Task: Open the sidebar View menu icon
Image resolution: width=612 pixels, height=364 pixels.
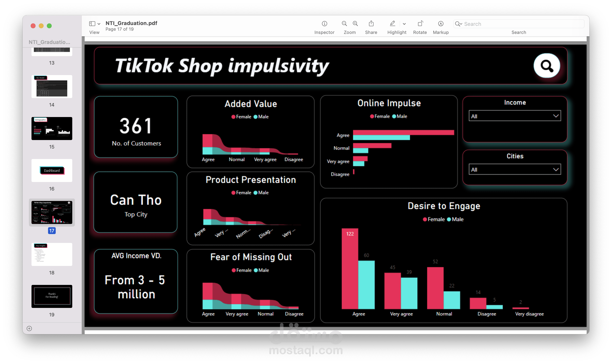Action: [x=92, y=24]
